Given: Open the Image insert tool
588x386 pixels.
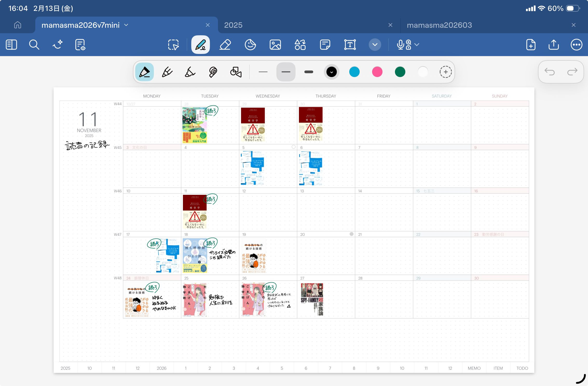Looking at the screenshot, I should 275,45.
